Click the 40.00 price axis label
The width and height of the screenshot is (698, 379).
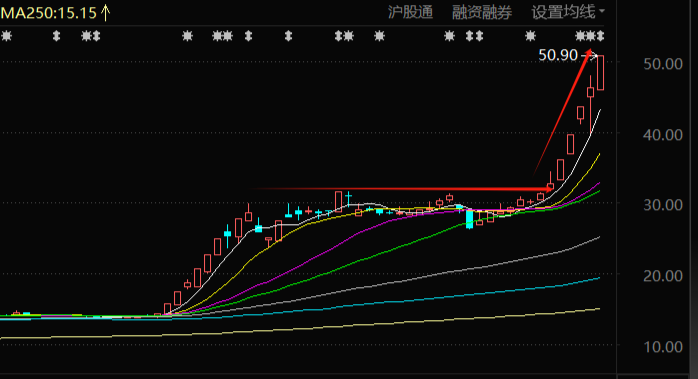click(662, 134)
